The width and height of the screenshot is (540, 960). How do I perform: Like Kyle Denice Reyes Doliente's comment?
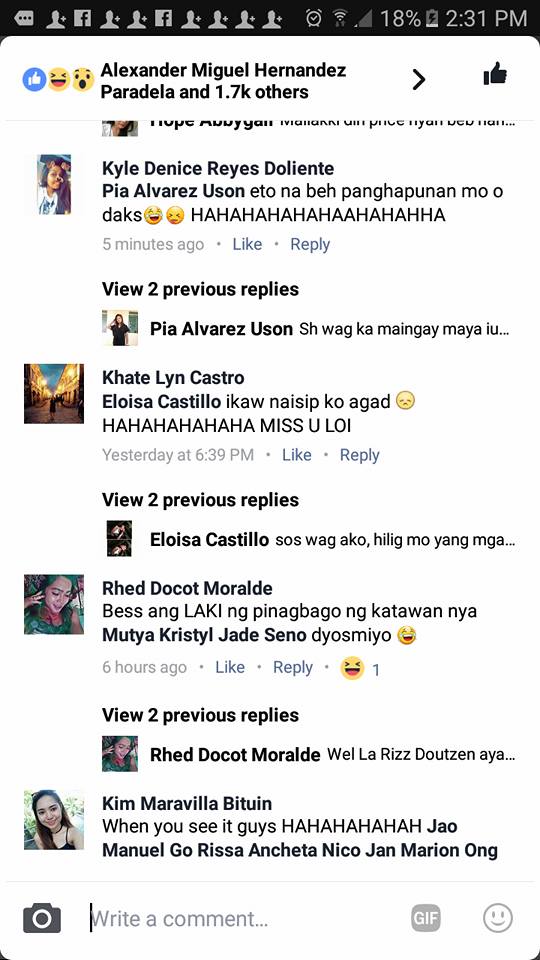(247, 244)
